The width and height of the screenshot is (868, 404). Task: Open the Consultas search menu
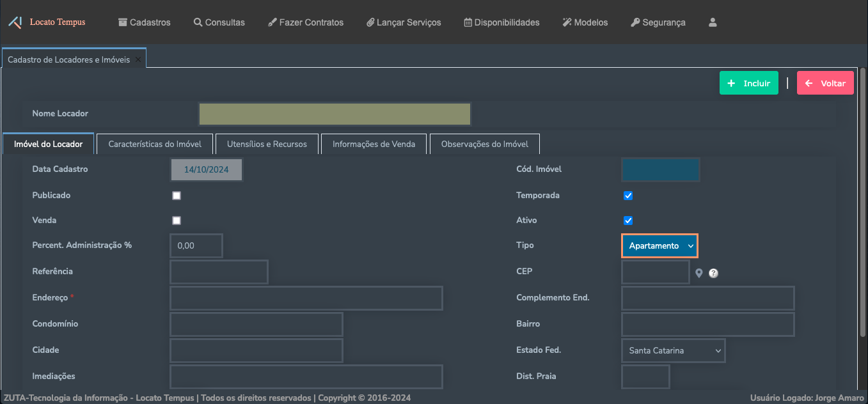pos(219,22)
